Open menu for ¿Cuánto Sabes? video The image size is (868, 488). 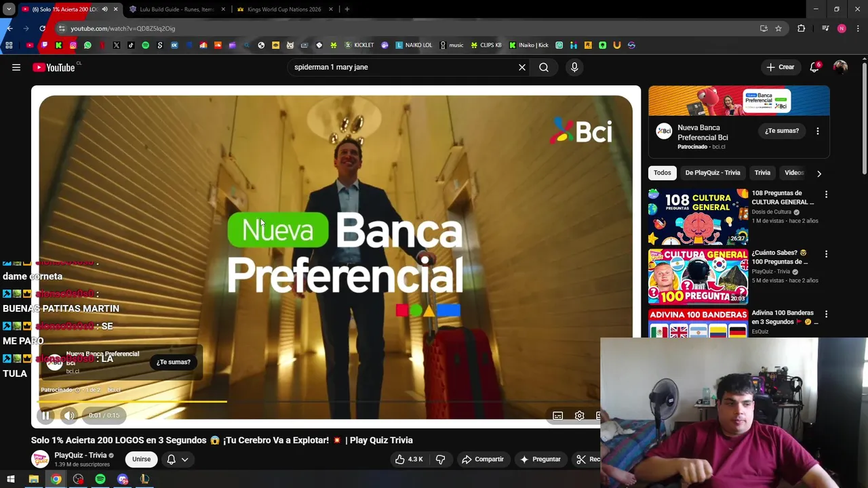826,254
